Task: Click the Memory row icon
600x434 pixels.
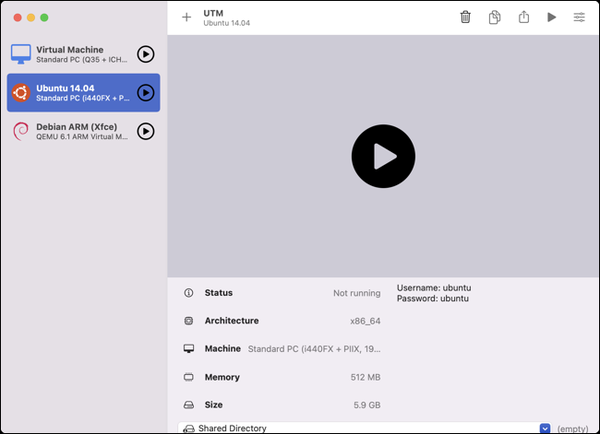Action: click(x=189, y=378)
